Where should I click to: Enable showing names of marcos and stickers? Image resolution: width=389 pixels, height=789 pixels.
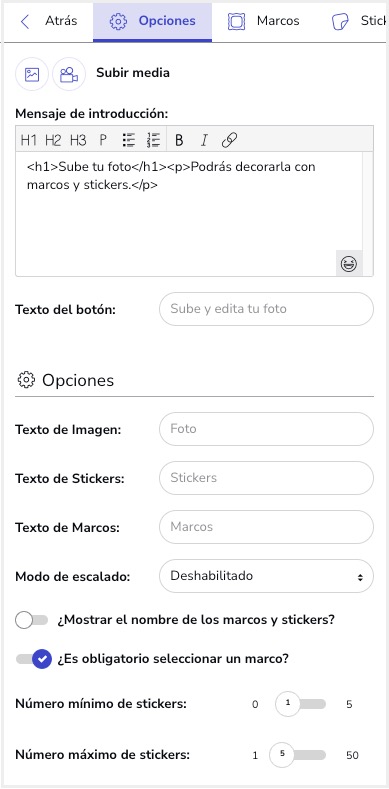pos(31,620)
